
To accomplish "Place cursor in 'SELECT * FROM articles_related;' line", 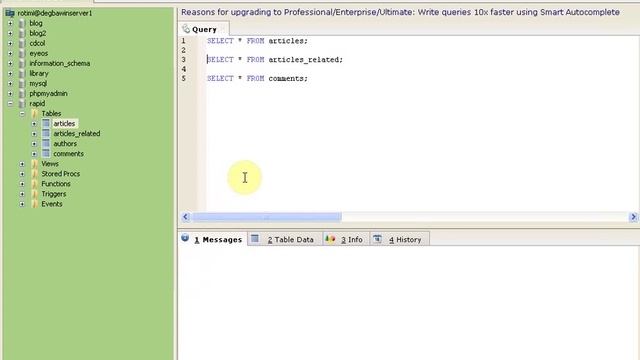I will [x=275, y=60].
